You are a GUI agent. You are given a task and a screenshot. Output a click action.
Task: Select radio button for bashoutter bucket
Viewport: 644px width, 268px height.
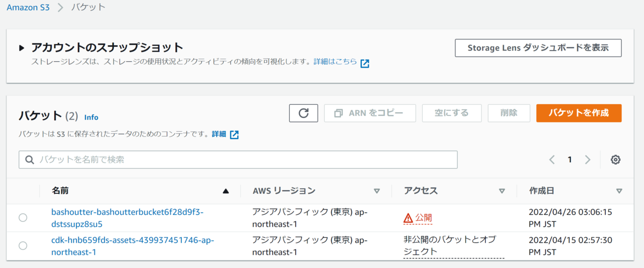(23, 218)
